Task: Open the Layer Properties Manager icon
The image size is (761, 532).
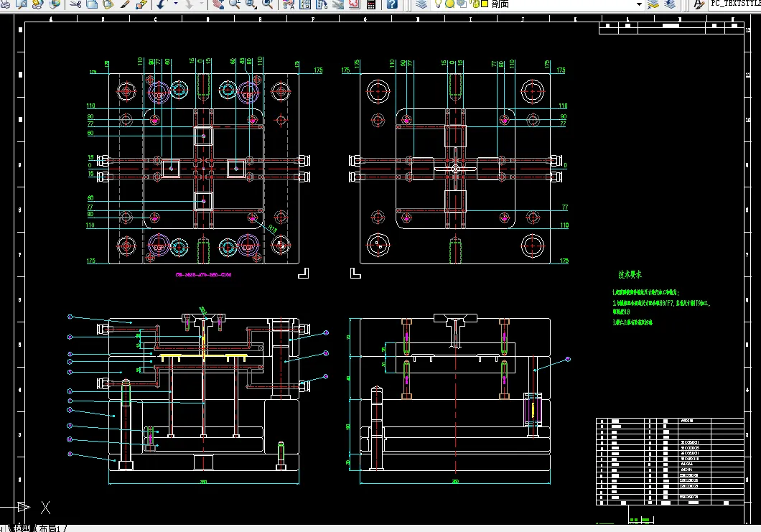Action: (x=421, y=4)
